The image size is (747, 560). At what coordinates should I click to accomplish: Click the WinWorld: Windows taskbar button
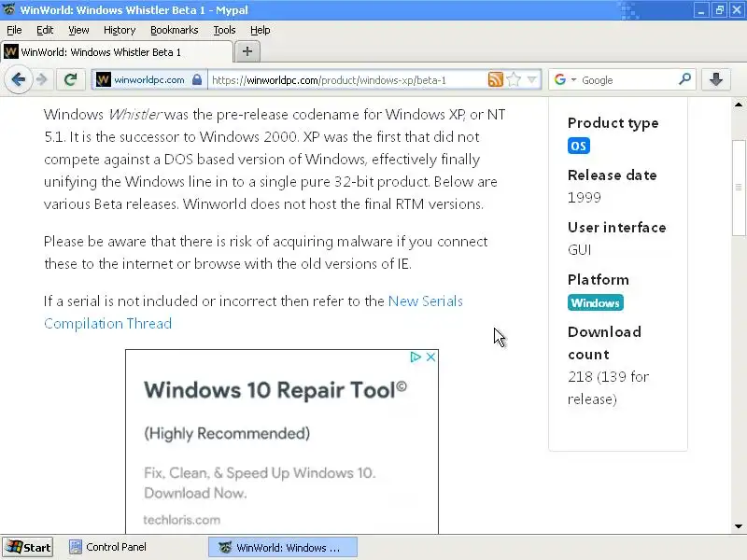click(x=283, y=547)
